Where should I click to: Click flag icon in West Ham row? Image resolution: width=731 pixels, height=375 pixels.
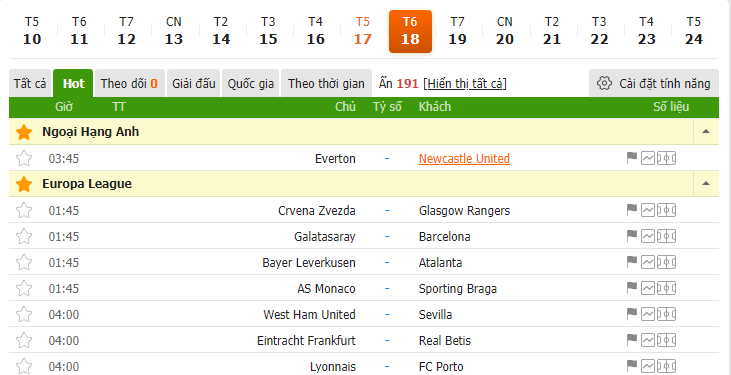(632, 314)
